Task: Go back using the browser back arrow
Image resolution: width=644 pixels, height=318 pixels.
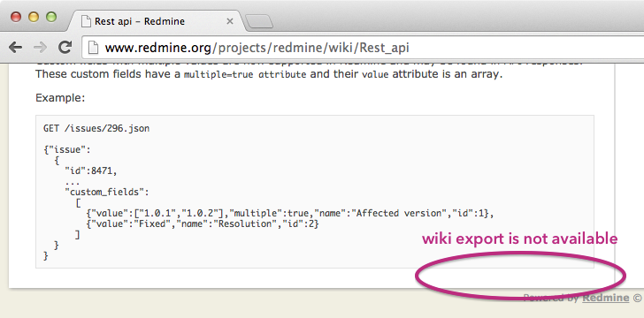Action: click(x=15, y=48)
